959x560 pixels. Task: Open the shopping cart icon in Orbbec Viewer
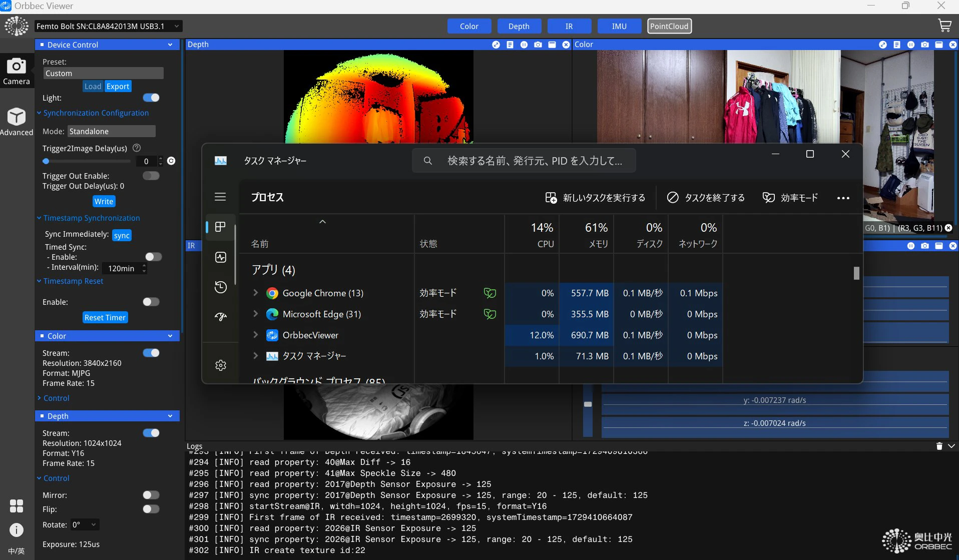pyautogui.click(x=944, y=26)
